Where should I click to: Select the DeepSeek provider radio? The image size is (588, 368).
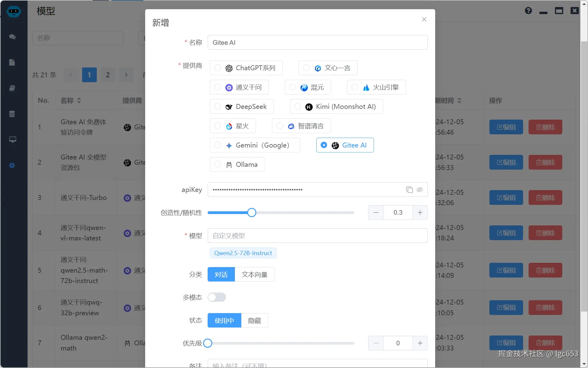[x=218, y=106]
